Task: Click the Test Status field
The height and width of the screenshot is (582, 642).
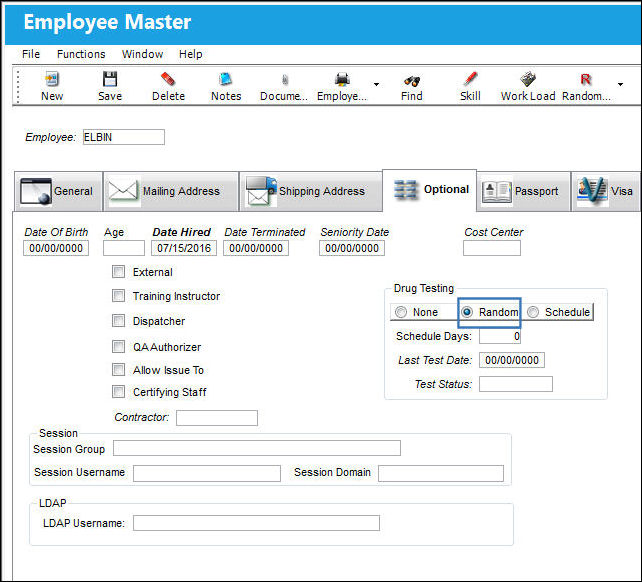Action: (x=516, y=384)
